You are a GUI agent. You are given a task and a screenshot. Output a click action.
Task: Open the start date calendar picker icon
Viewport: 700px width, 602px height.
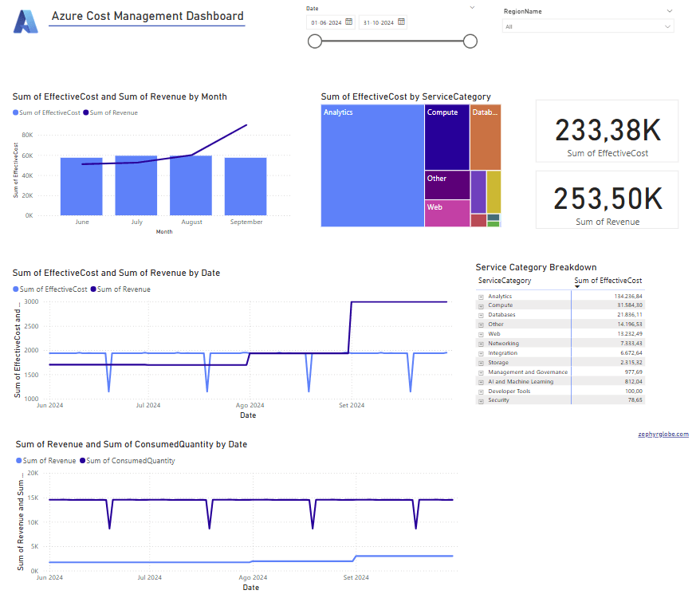point(349,22)
